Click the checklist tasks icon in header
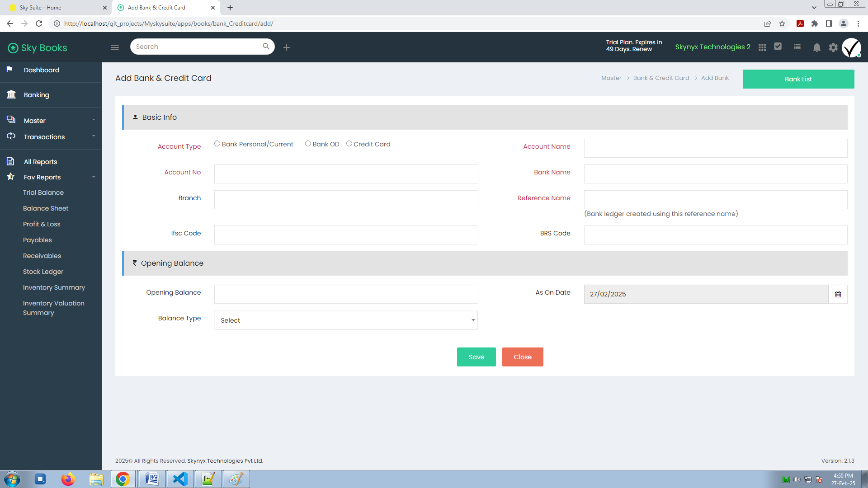 click(778, 46)
